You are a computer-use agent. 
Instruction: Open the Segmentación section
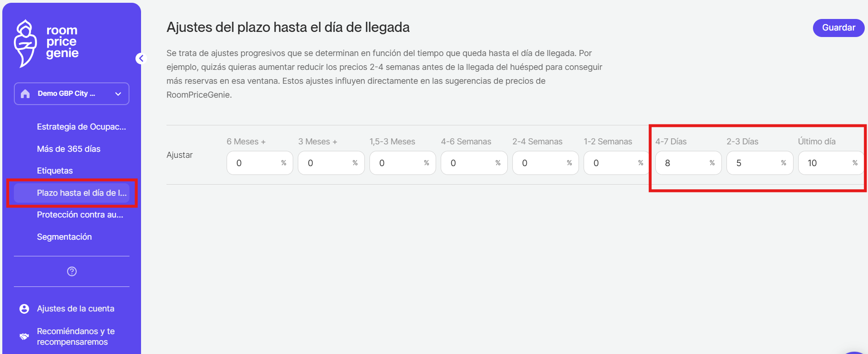pos(64,237)
